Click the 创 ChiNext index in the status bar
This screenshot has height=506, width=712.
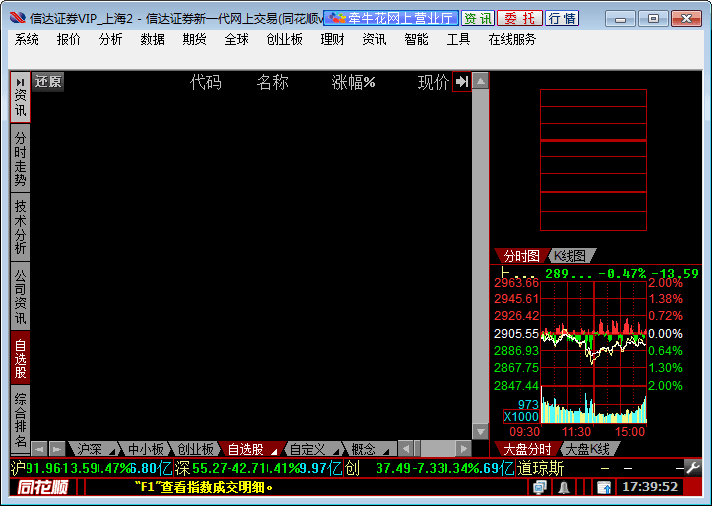tap(429, 468)
